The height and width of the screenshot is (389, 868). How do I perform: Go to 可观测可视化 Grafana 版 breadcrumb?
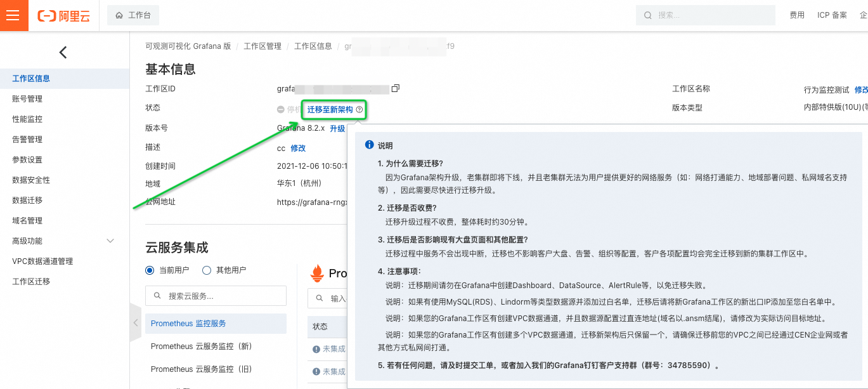[x=188, y=46]
